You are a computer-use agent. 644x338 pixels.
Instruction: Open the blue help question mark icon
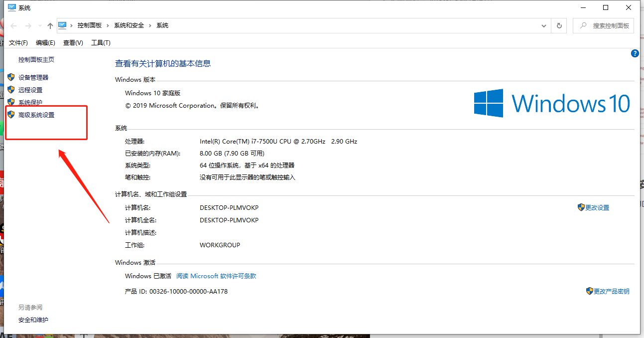[635, 53]
